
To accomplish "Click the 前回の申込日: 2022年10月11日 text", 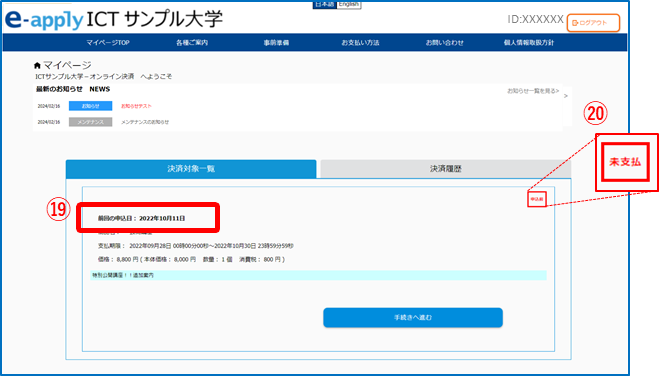I will (x=142, y=218).
